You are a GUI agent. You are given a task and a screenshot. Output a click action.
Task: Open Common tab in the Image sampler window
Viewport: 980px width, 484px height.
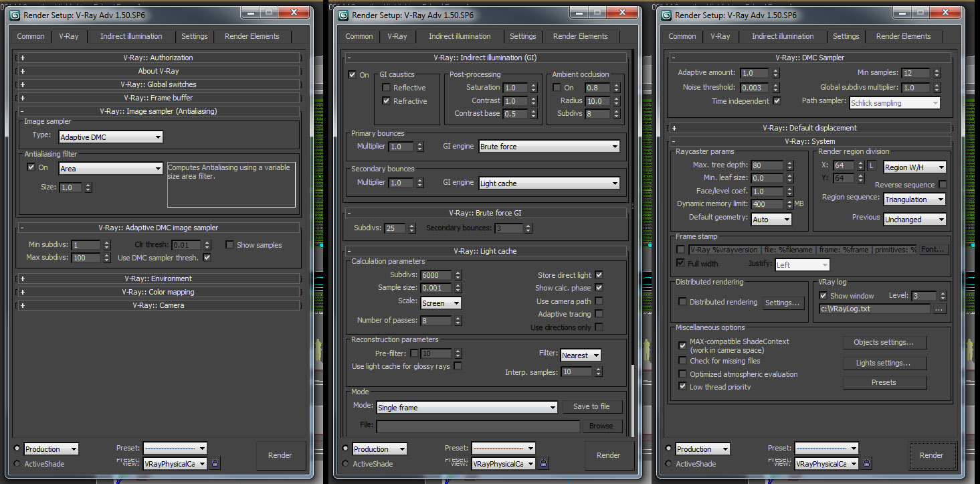coord(31,36)
